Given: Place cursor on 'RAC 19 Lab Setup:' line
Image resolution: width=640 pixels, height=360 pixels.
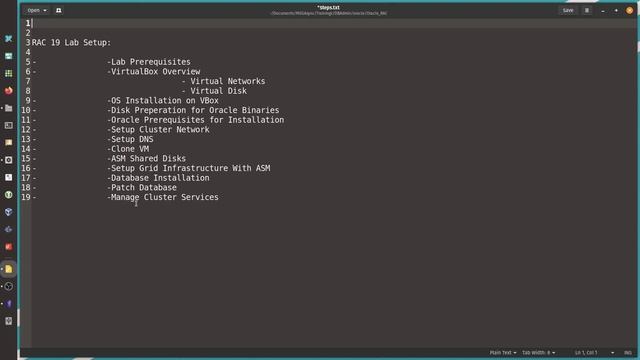Looking at the screenshot, I should [71, 42].
